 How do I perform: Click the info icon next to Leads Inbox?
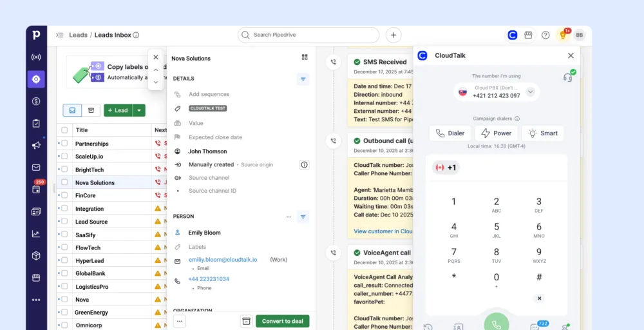click(136, 35)
